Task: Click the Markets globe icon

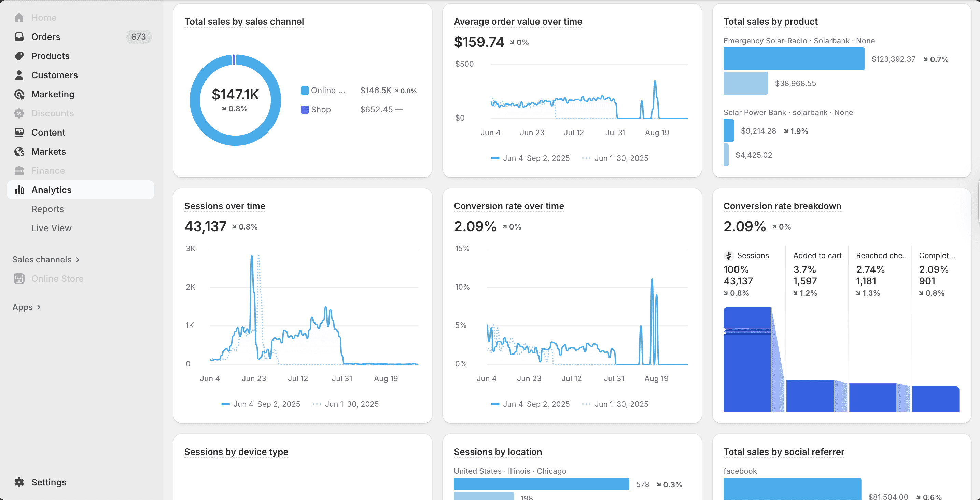Action: [x=19, y=151]
